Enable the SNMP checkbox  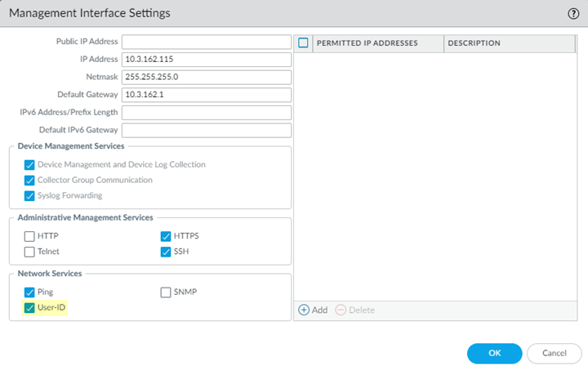coord(166,292)
